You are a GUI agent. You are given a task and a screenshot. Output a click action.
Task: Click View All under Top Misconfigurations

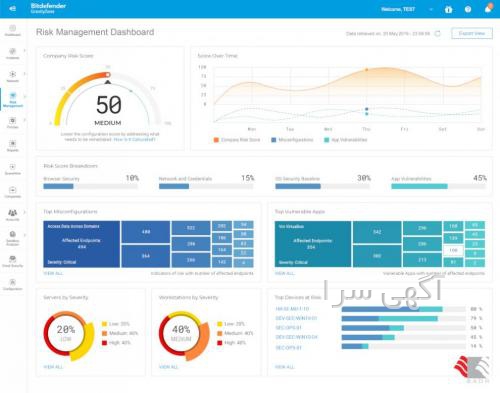coord(53,273)
